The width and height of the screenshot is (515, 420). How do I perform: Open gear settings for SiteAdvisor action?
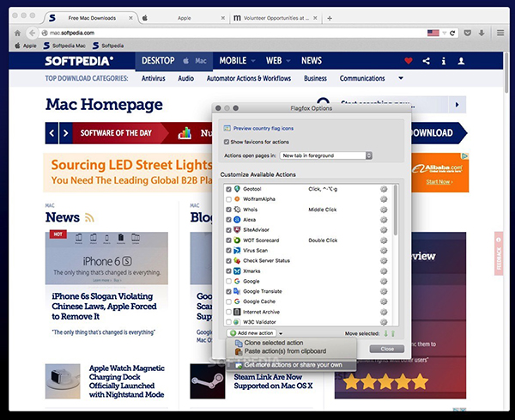tap(384, 230)
